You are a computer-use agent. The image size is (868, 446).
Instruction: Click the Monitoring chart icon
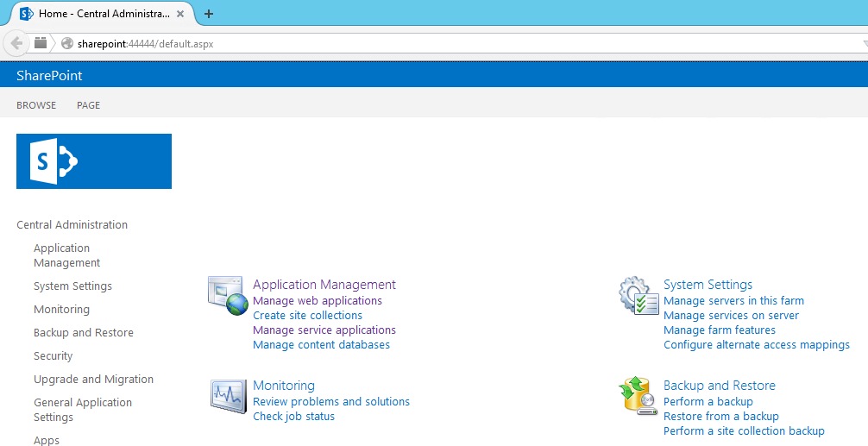click(x=228, y=396)
